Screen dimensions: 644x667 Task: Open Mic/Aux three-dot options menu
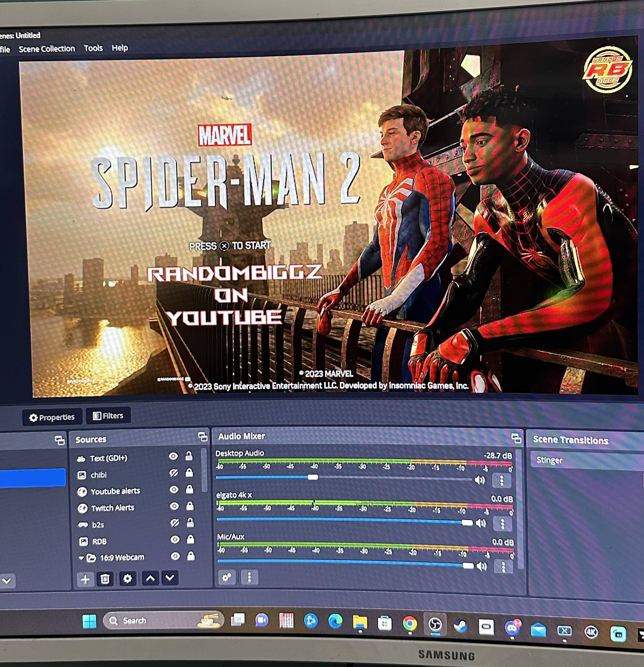(x=503, y=567)
